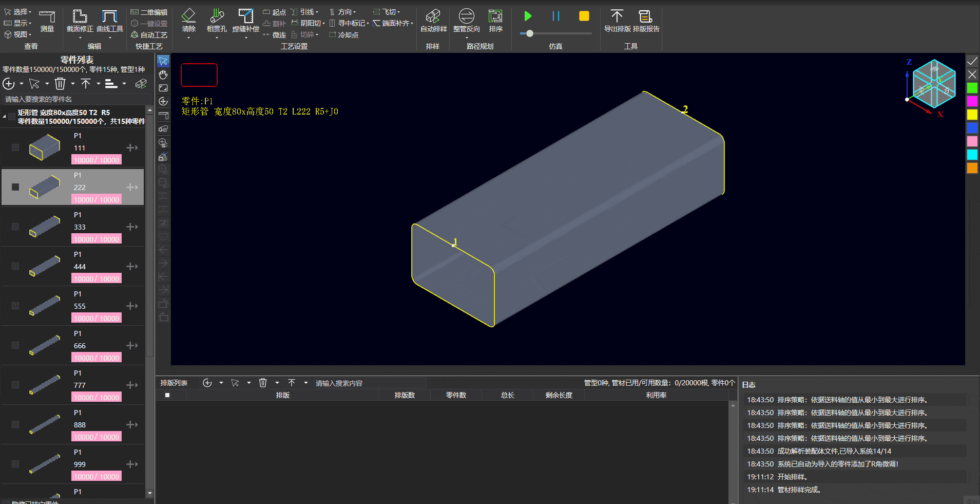Check the checkbox for part 444
Image resolution: width=980 pixels, height=504 pixels.
click(x=15, y=266)
